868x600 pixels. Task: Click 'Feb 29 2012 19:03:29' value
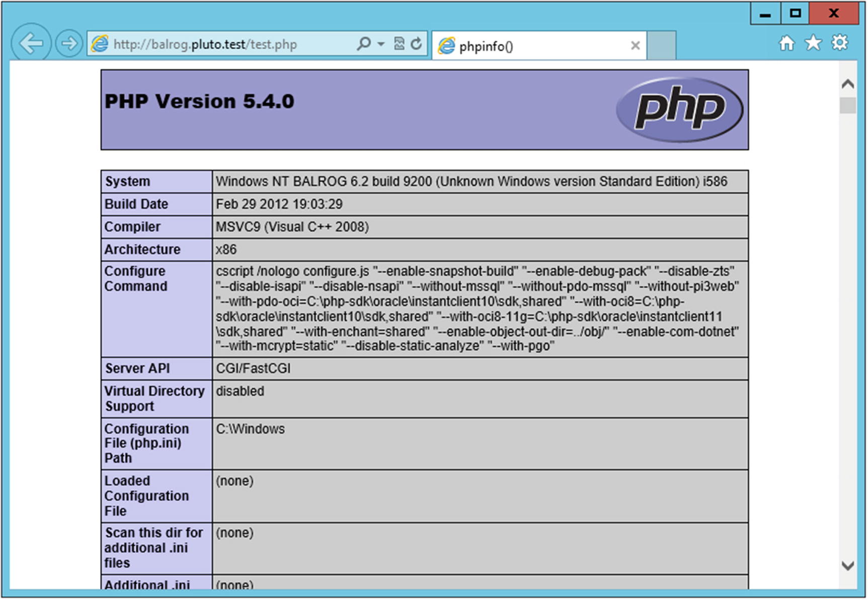coord(279,204)
